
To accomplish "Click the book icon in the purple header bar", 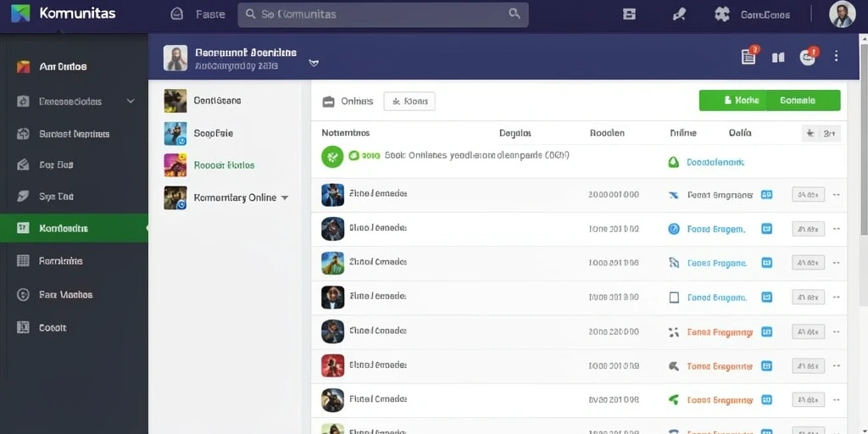I will (778, 57).
